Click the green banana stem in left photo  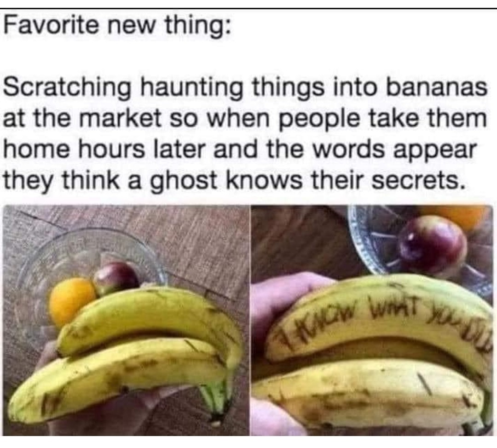tap(214, 399)
